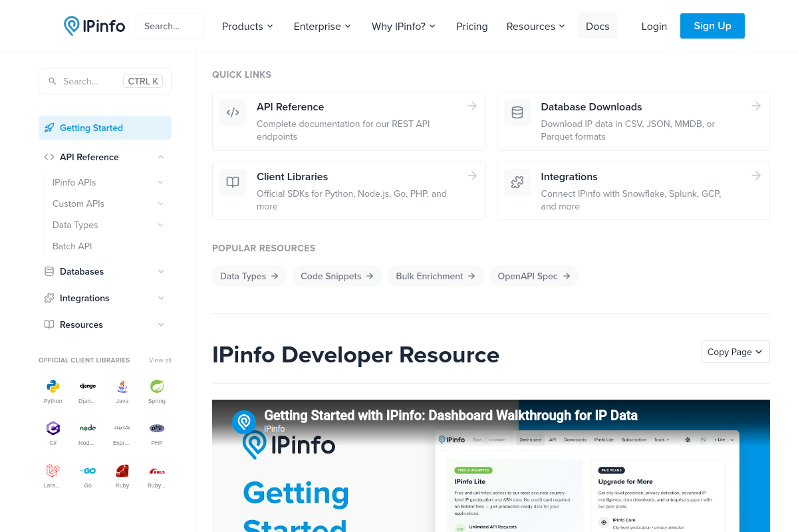The width and height of the screenshot is (798, 532).
Task: Collapse the sidebar API Reference section
Action: [x=161, y=157]
